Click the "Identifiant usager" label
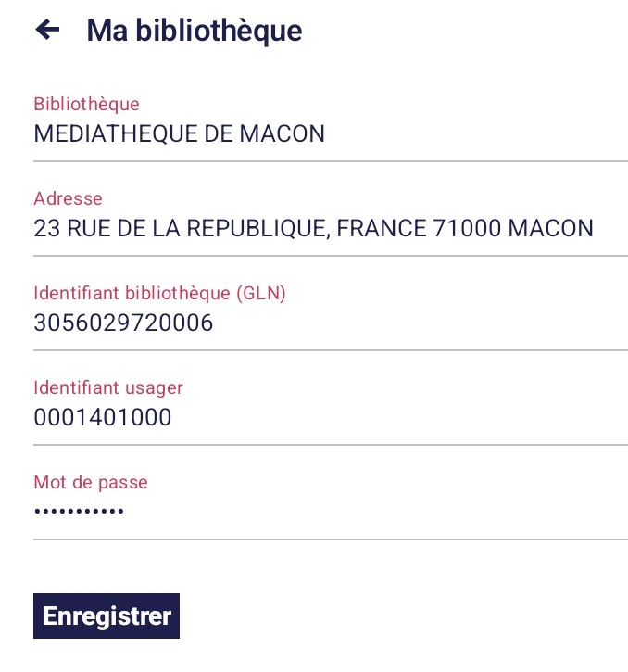The width and height of the screenshot is (628, 672). (x=108, y=387)
